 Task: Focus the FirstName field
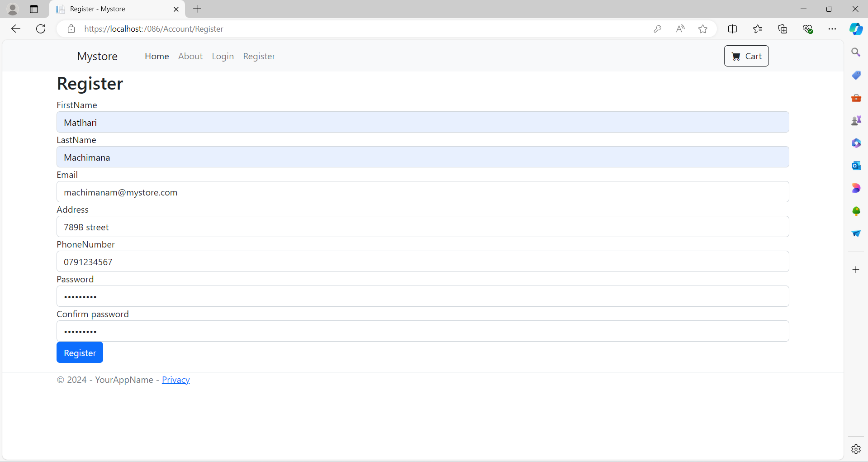(x=423, y=122)
